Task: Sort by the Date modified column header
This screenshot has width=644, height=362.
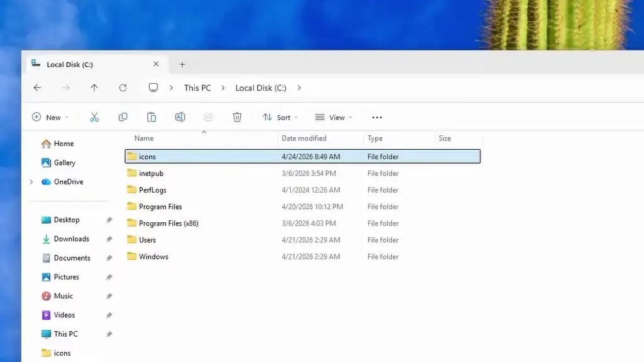Action: point(304,139)
